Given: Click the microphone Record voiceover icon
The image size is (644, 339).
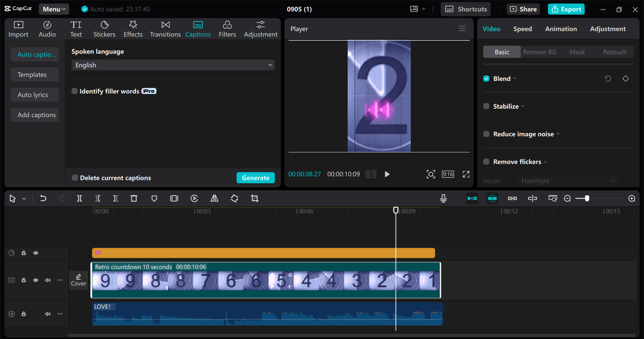Looking at the screenshot, I should point(443,198).
